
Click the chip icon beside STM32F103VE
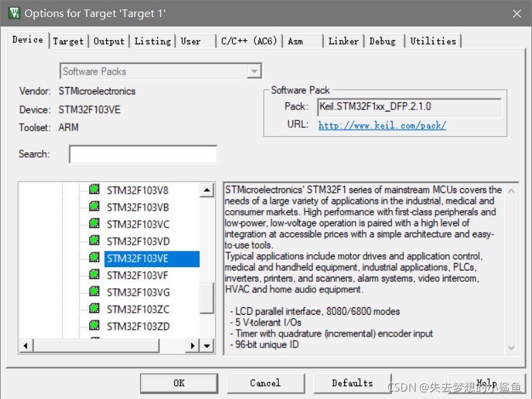point(95,258)
